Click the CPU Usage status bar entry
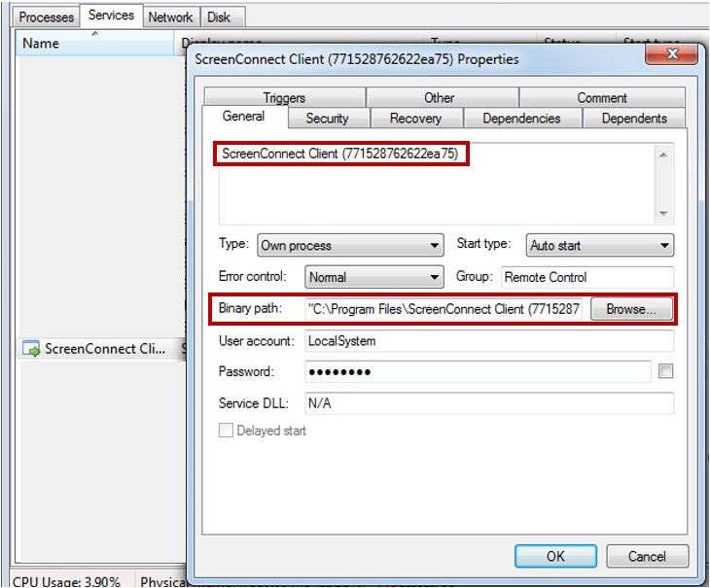 (x=66, y=581)
